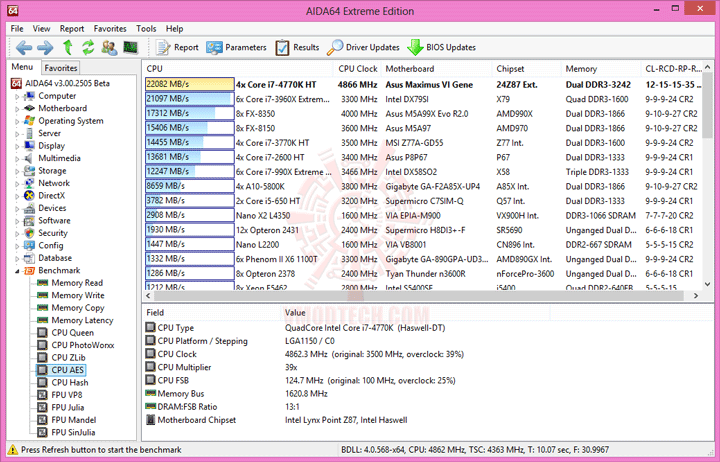The image size is (720, 462).
Task: Expand the Storage tree node
Action: tap(17, 171)
